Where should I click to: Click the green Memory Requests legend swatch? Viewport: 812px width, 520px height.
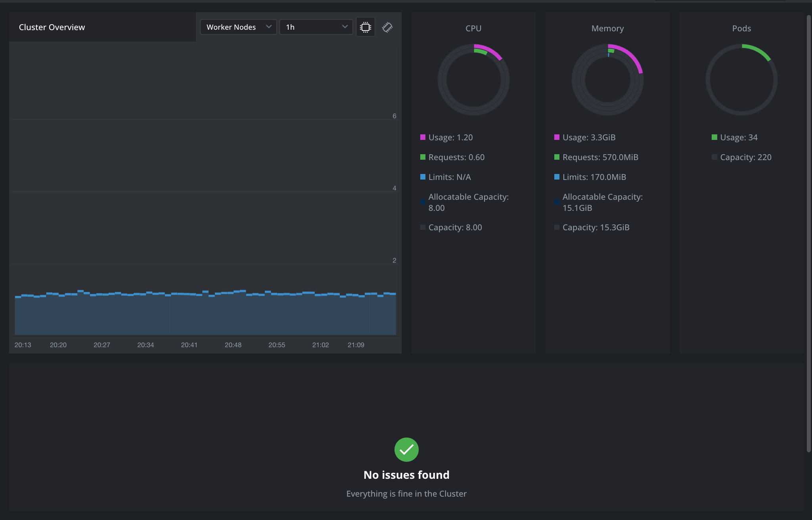pos(557,157)
